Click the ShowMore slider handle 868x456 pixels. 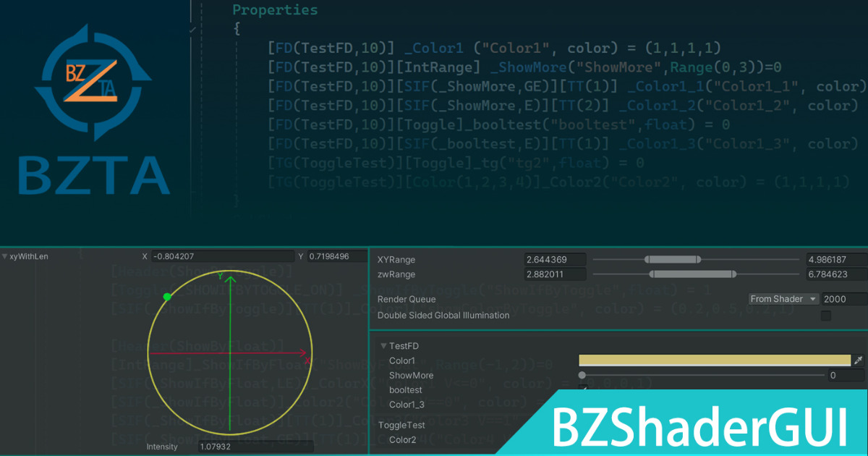click(582, 375)
